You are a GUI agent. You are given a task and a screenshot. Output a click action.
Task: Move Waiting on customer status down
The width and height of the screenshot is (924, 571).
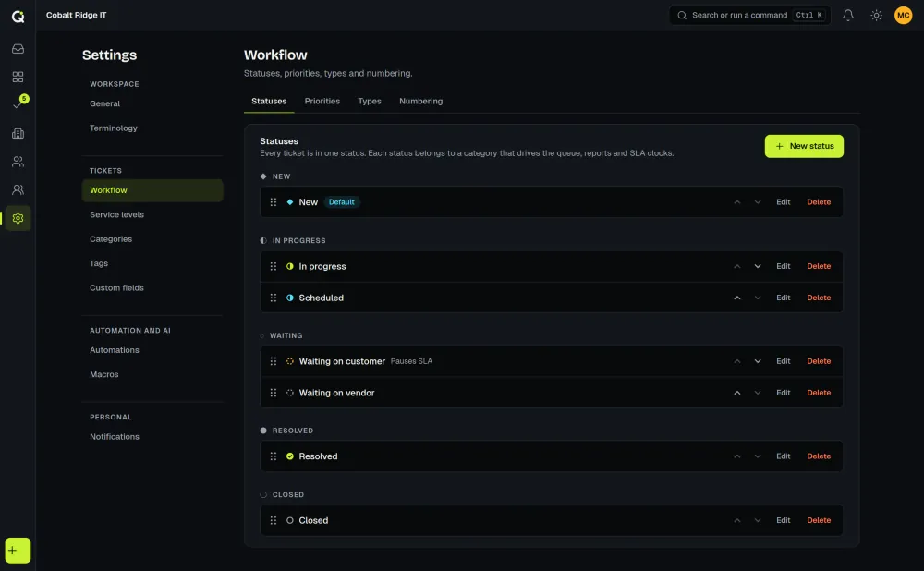coord(758,361)
